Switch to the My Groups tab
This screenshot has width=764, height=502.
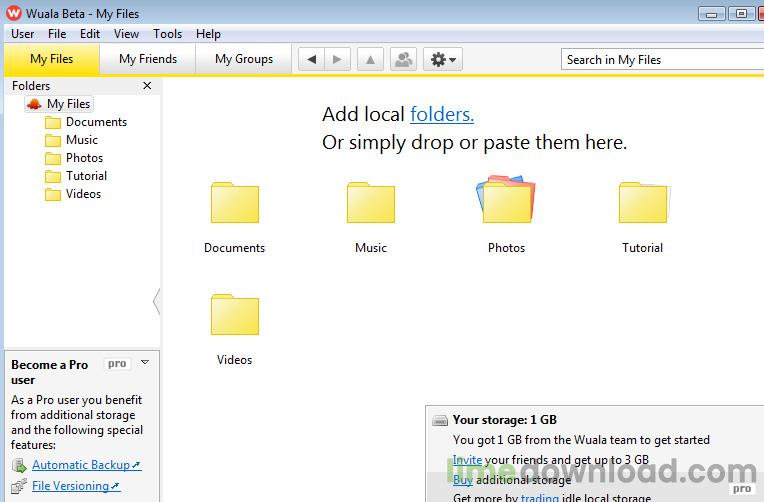click(244, 59)
